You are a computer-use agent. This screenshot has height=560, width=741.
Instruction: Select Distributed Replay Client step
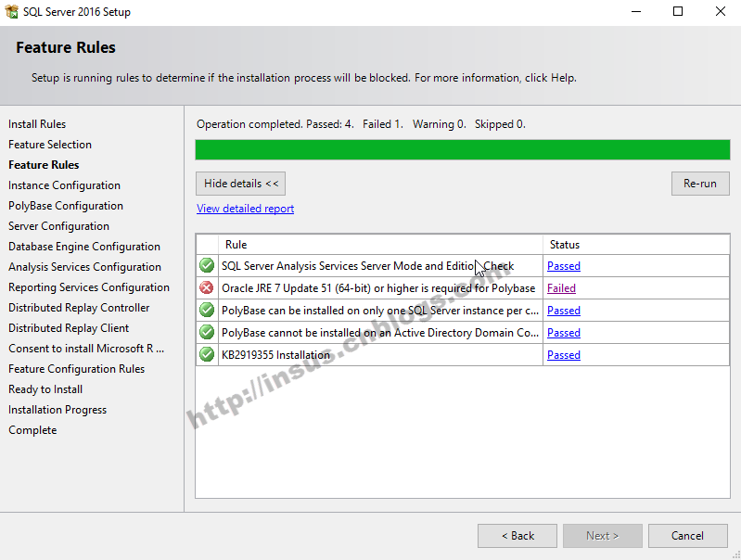(69, 327)
